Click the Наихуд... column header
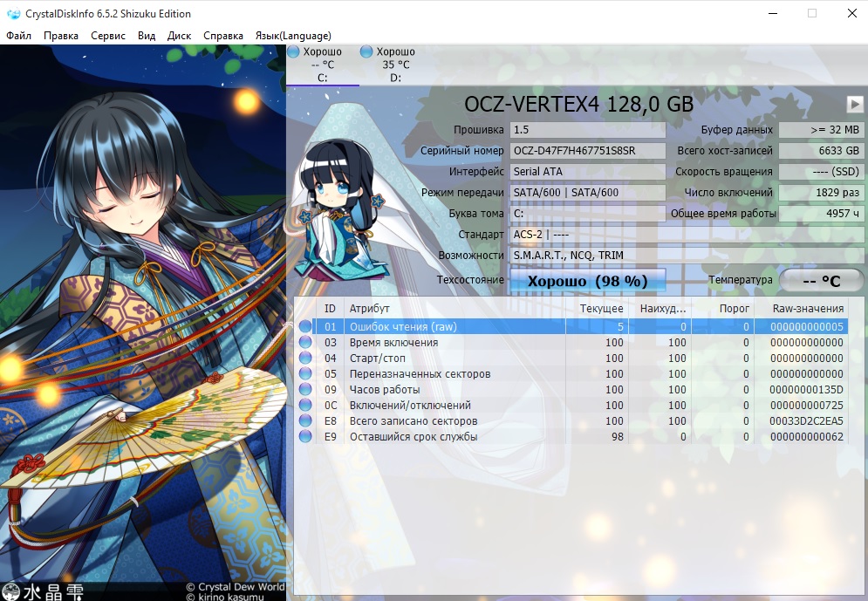 click(660, 308)
